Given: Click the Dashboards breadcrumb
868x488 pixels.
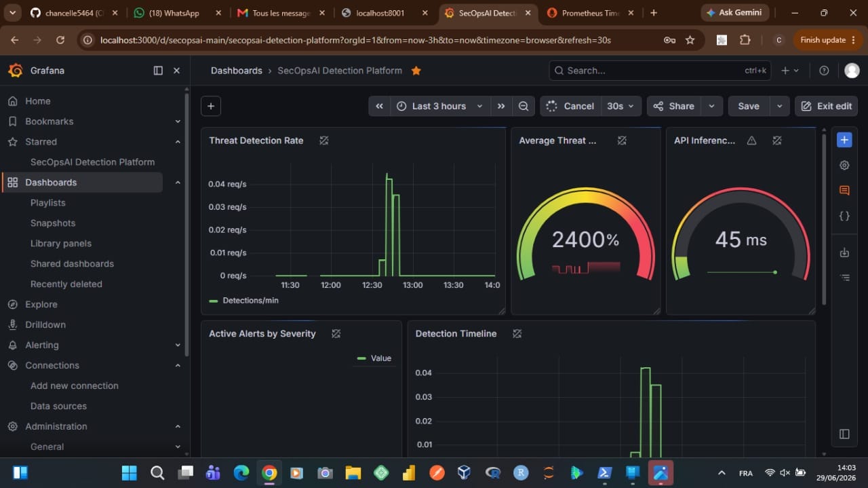Looking at the screenshot, I should pyautogui.click(x=237, y=71).
